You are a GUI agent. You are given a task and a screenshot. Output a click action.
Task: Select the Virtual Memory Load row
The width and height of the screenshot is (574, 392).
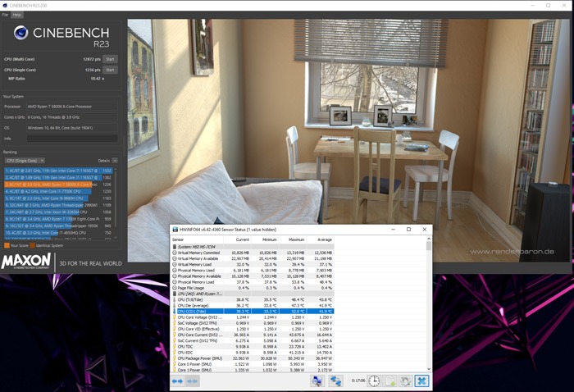pos(253,264)
